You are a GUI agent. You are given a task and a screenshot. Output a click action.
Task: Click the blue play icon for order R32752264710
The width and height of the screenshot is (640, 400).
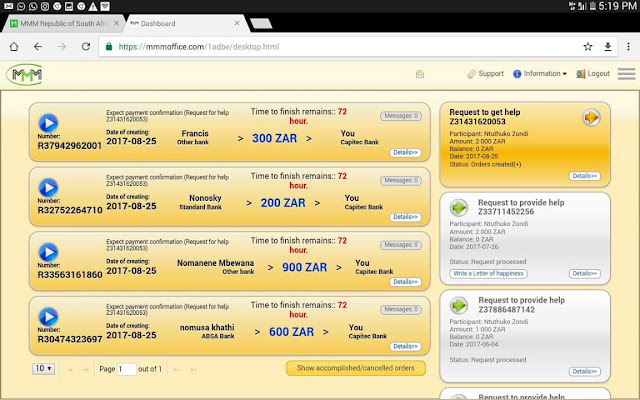tap(49, 187)
